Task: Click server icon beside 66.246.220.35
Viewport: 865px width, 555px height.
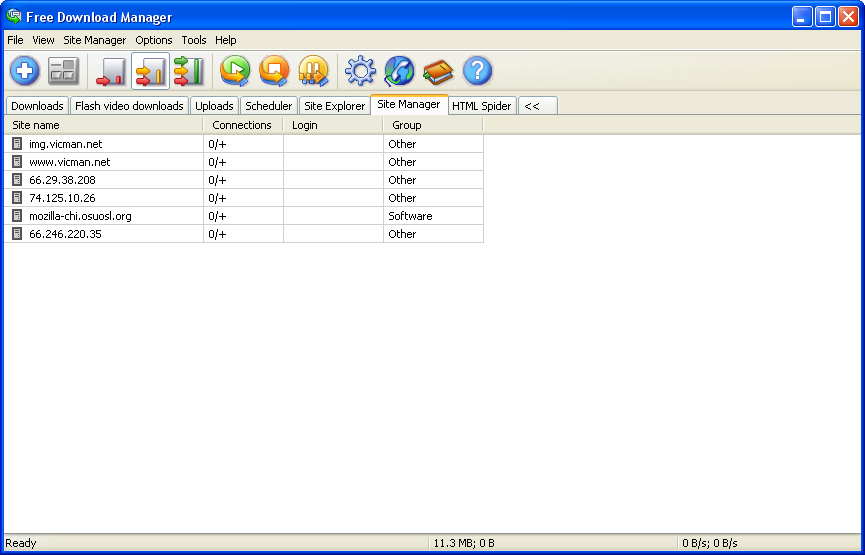Action: 17,234
